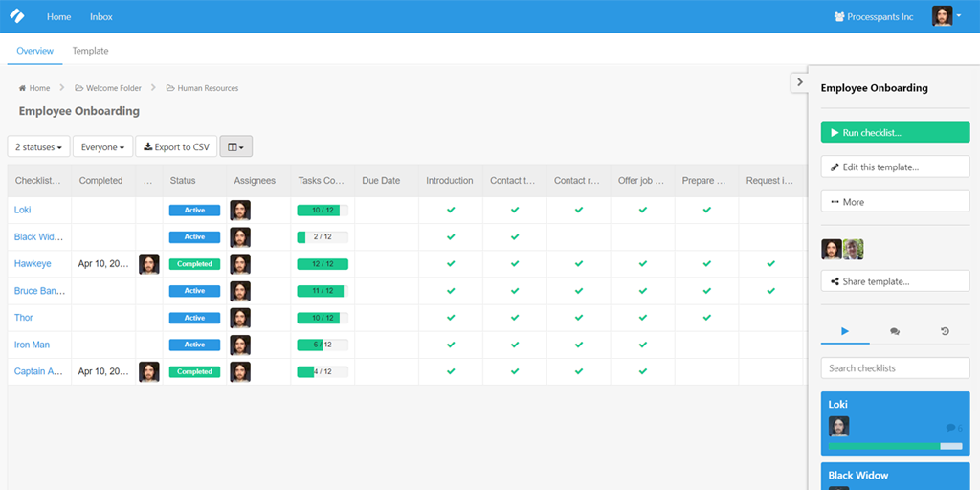The image size is (980, 490).
Task: Click the Search checklists input field
Action: point(895,368)
